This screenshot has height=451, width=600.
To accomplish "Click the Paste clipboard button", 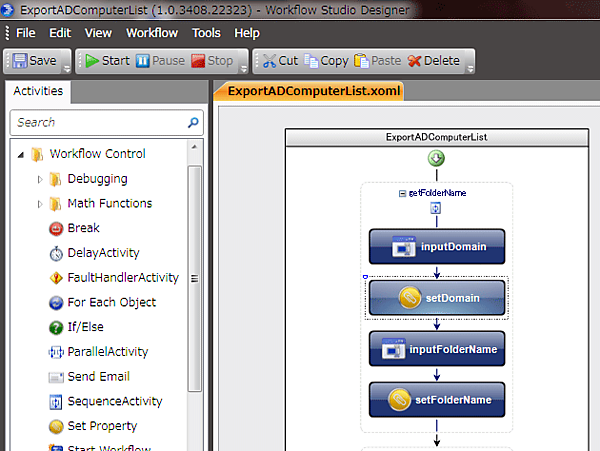I will tap(377, 60).
